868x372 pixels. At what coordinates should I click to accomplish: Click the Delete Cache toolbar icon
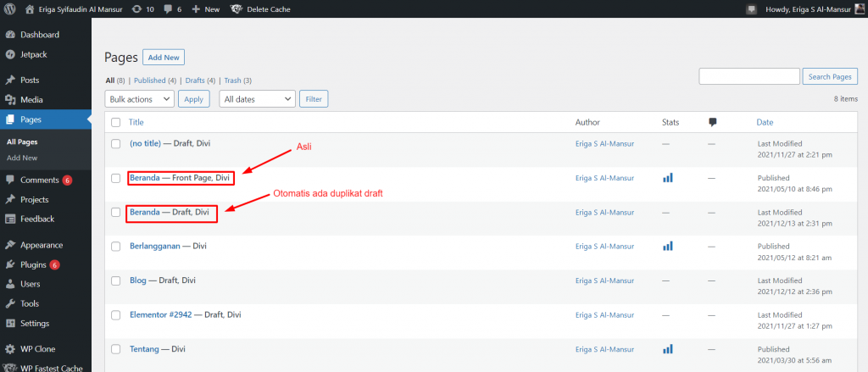236,8
